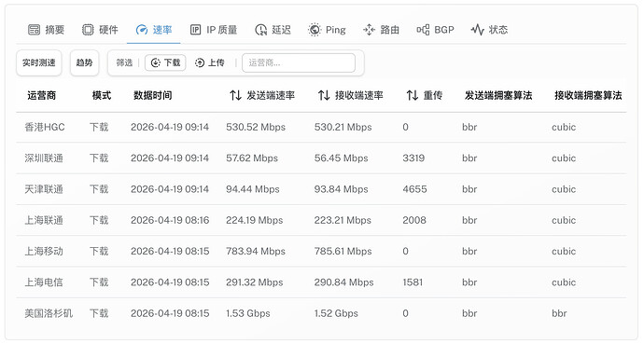Switch to the 状态 status tab
The image size is (644, 344).
point(489,30)
